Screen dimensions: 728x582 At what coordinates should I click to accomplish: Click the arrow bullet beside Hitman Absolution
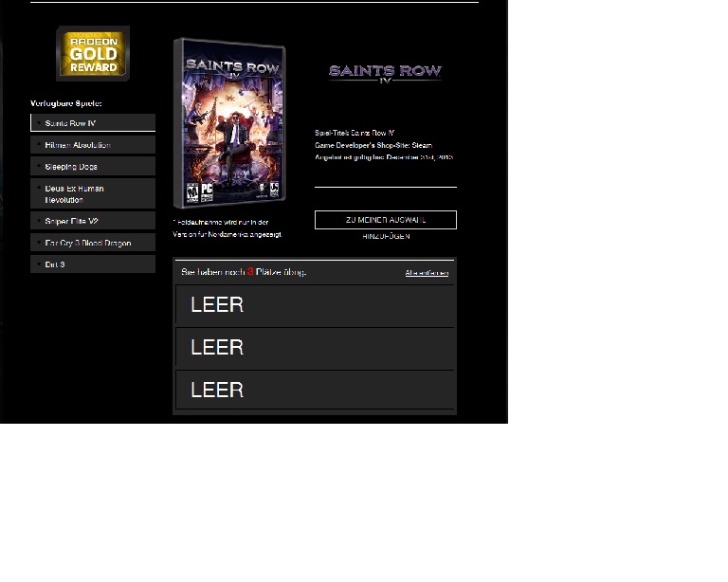pos(39,144)
